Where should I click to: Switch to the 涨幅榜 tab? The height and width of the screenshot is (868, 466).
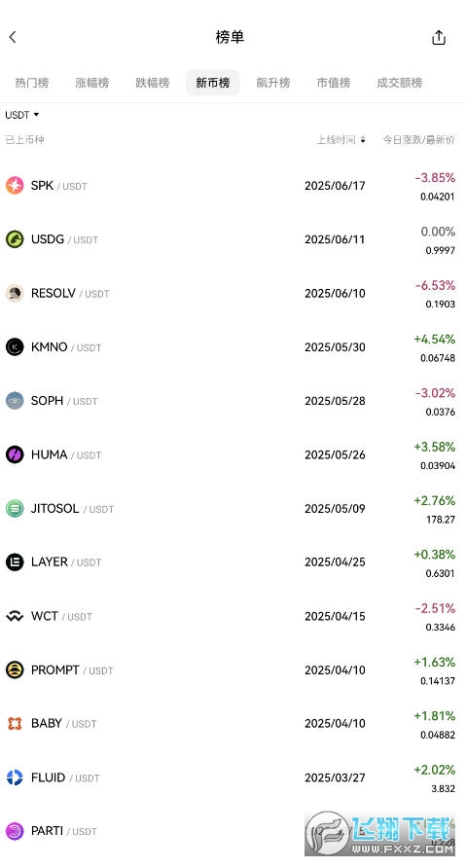coord(91,83)
